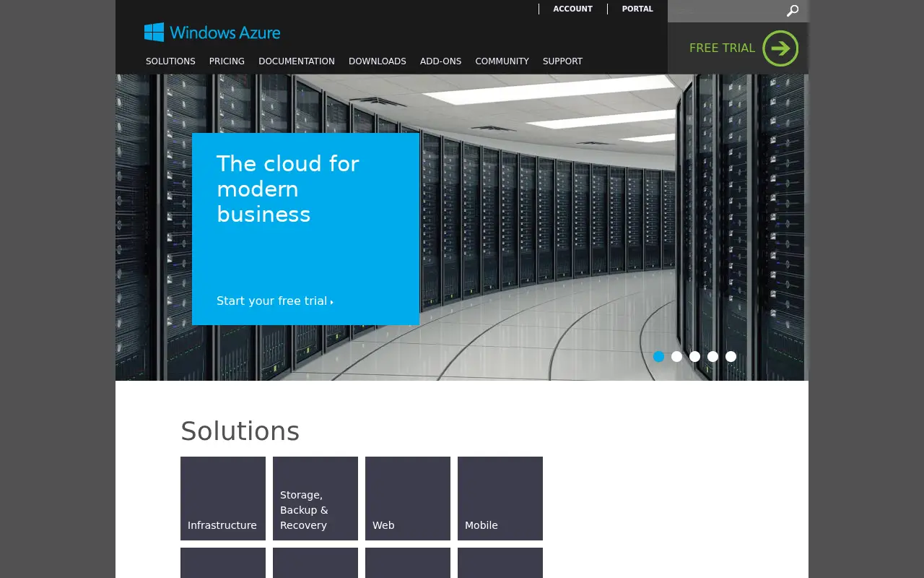Open the Community nav link

click(x=502, y=61)
